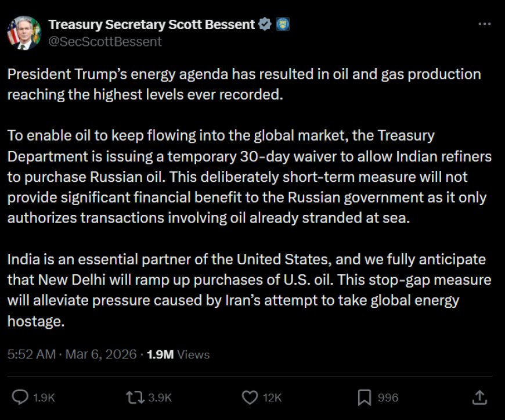
Task: Like the post with the heart icon
Action: point(250,397)
